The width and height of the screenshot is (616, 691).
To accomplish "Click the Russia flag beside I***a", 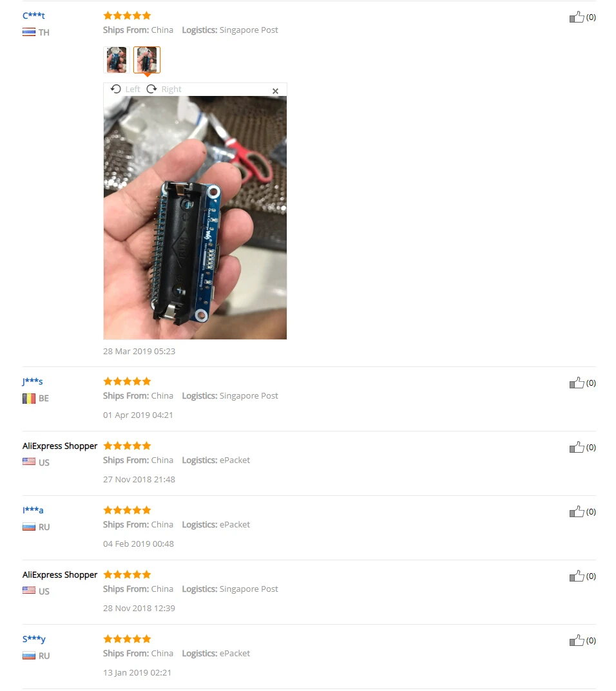I will 29,527.
